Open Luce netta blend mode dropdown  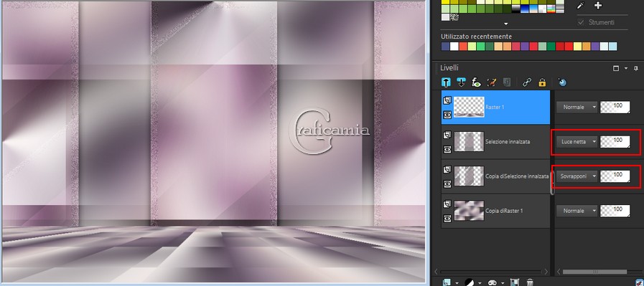[x=577, y=141]
